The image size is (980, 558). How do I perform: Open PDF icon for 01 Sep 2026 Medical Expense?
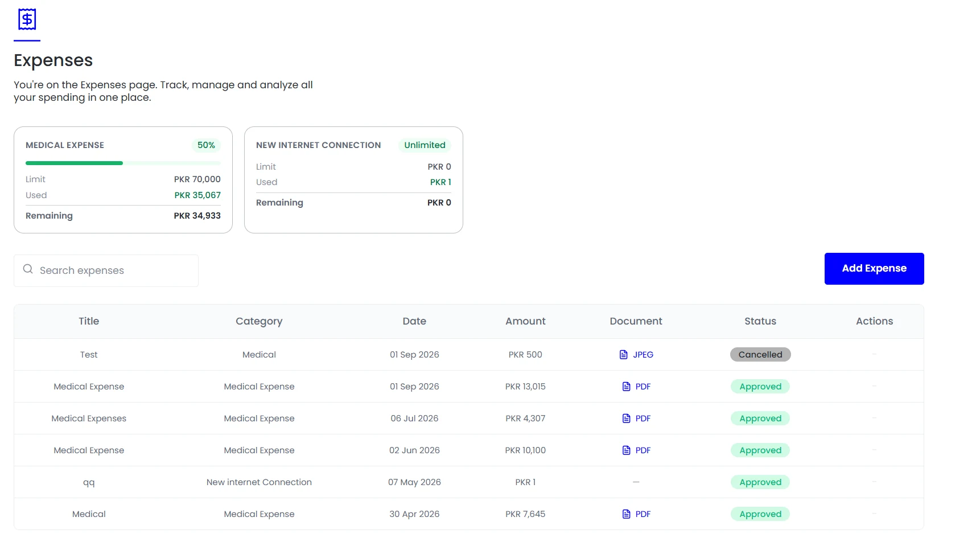click(627, 387)
